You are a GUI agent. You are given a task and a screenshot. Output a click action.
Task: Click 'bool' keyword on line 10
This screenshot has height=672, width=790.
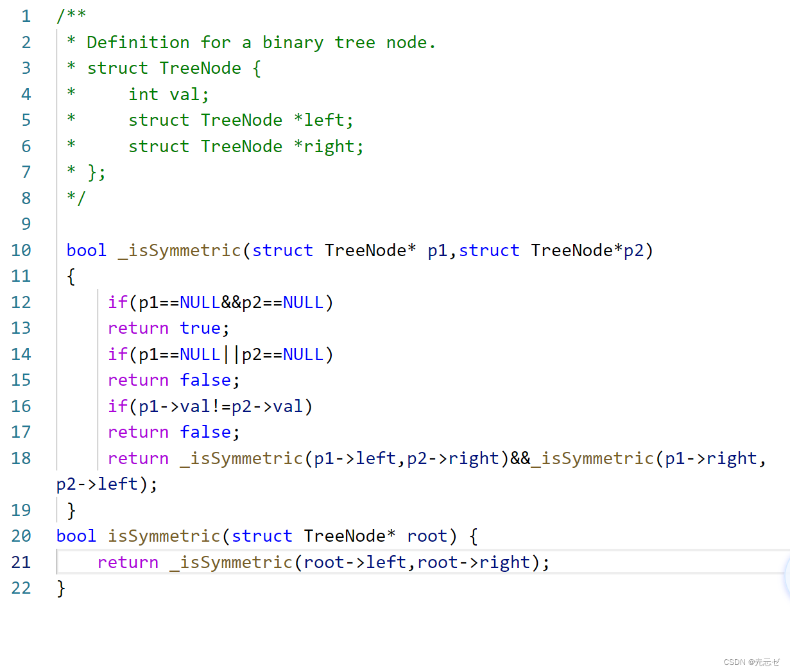pyautogui.click(x=87, y=250)
